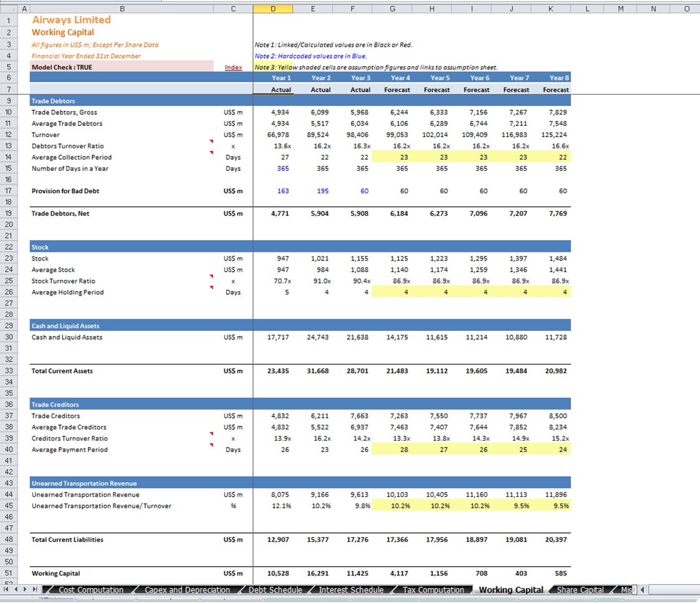Screen dimensions: 700x604
Task: Go to last sheet tab navigation arrow
Action: tap(35, 590)
